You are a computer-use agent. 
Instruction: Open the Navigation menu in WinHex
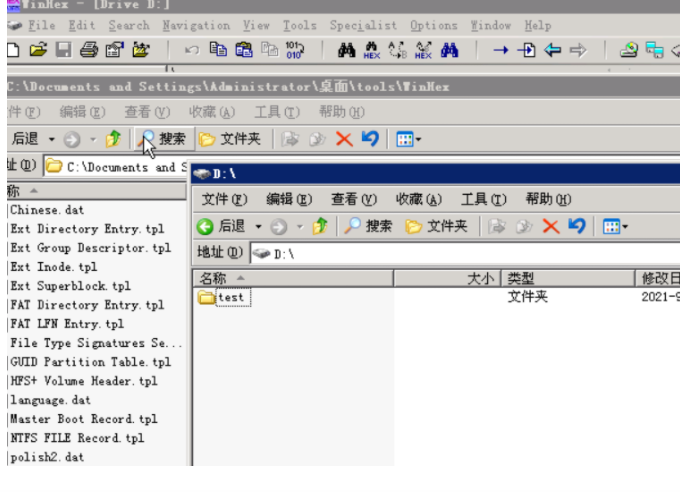point(196,26)
